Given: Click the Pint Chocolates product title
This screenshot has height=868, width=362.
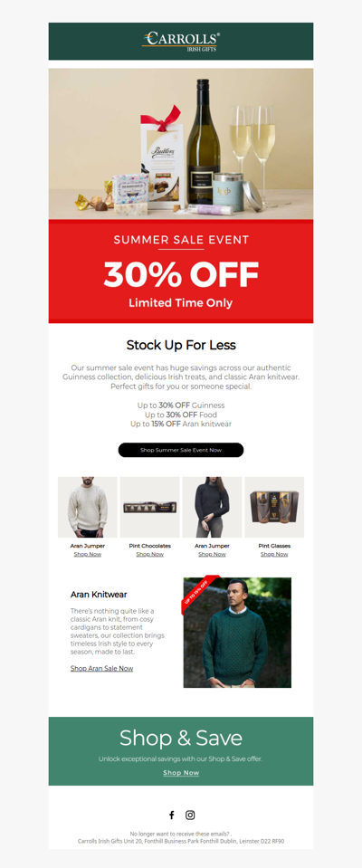Looking at the screenshot, I should point(150,546).
